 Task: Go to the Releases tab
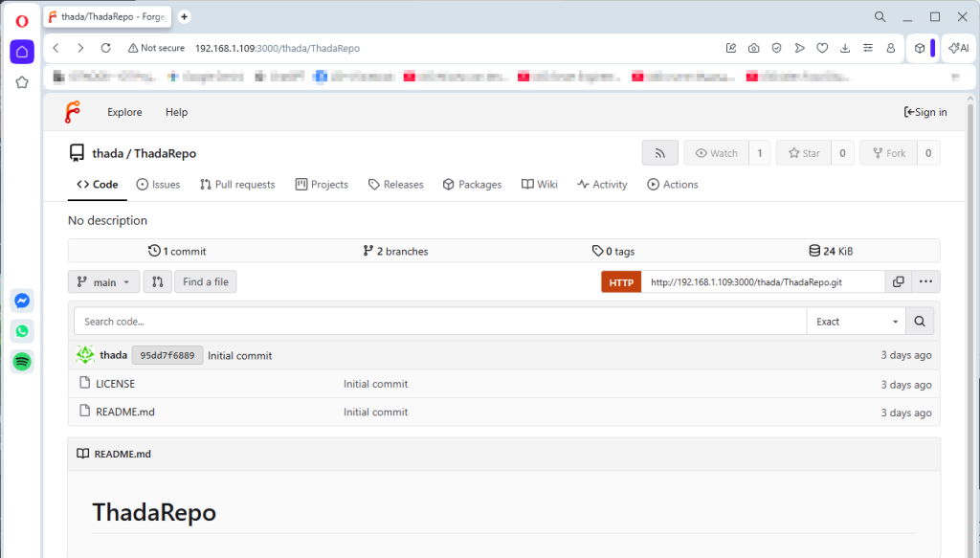tap(395, 185)
